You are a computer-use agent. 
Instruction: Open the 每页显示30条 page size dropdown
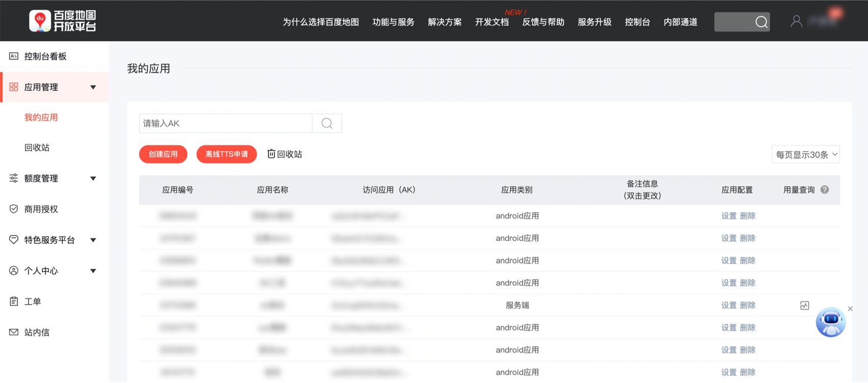[x=805, y=154]
